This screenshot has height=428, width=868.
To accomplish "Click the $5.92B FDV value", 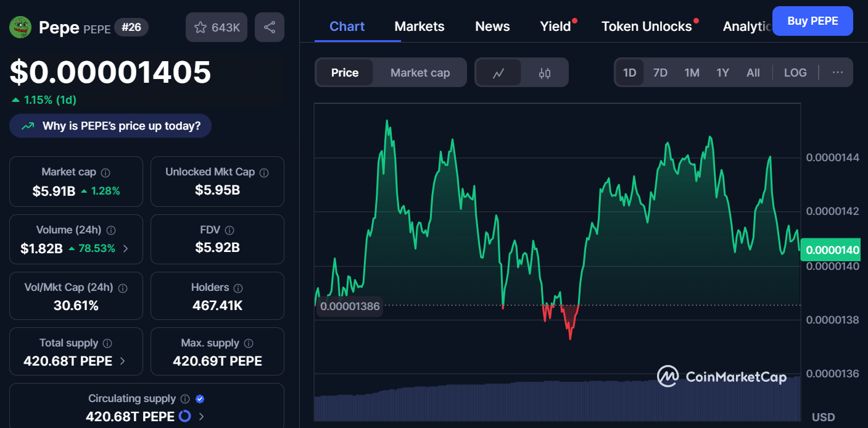I will 217,248.
